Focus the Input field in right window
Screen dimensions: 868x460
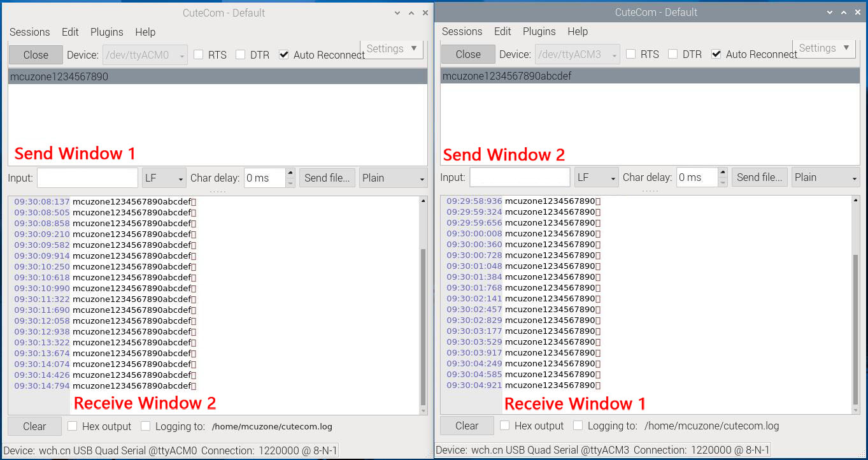520,177
